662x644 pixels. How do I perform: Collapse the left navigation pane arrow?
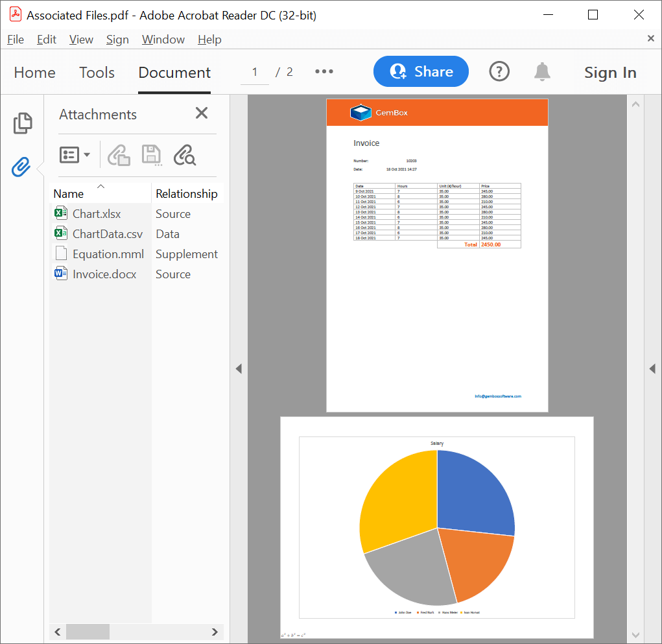point(239,368)
